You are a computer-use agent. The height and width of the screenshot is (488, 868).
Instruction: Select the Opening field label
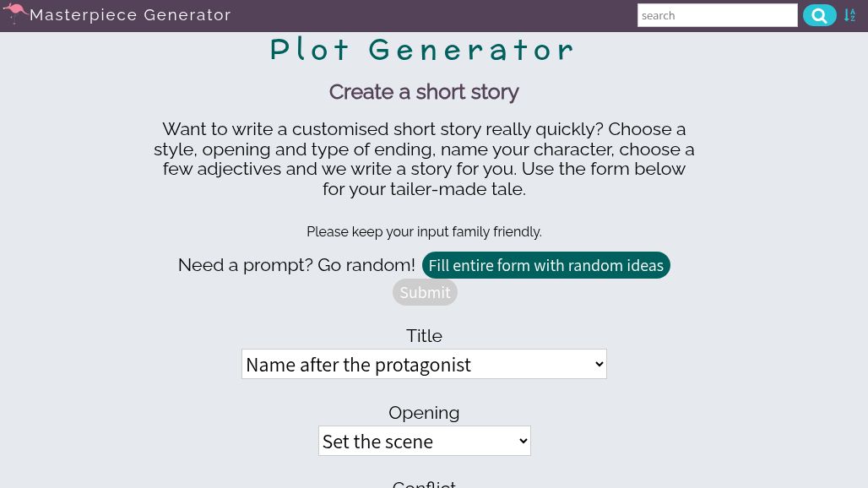424,413
